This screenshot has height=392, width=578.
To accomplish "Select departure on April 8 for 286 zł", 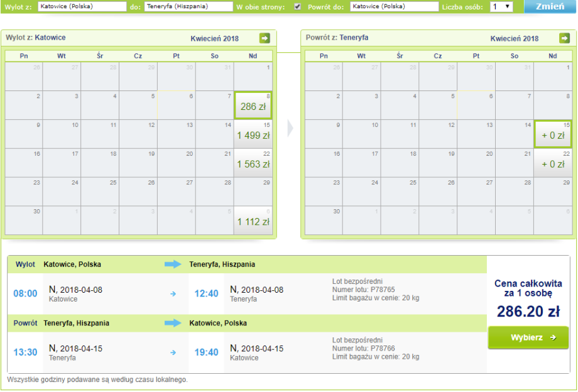I will click(x=253, y=106).
